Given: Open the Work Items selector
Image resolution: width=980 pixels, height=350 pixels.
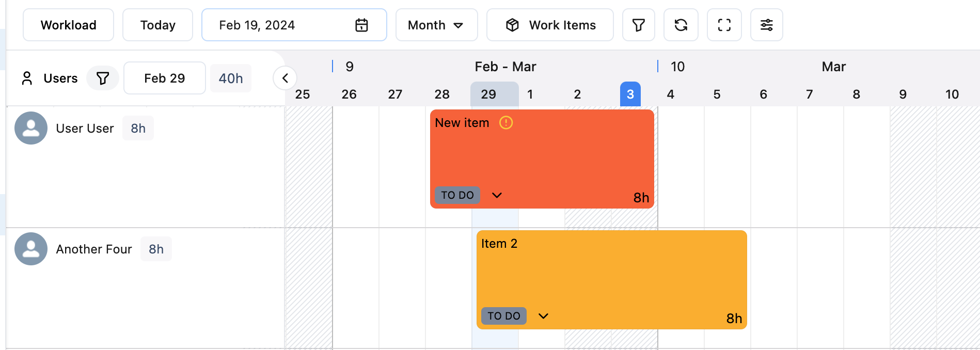Looking at the screenshot, I should (x=550, y=25).
